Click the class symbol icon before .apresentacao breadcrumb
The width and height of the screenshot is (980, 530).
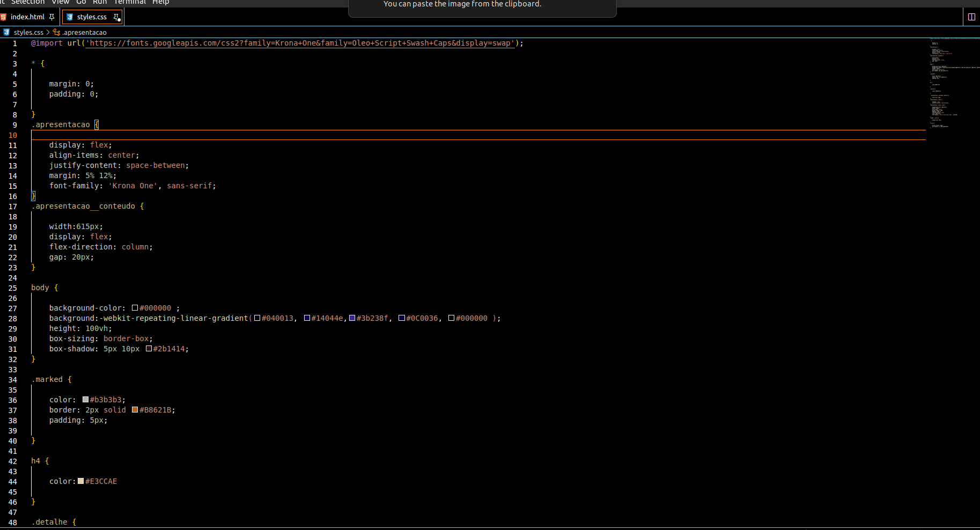[x=56, y=32]
